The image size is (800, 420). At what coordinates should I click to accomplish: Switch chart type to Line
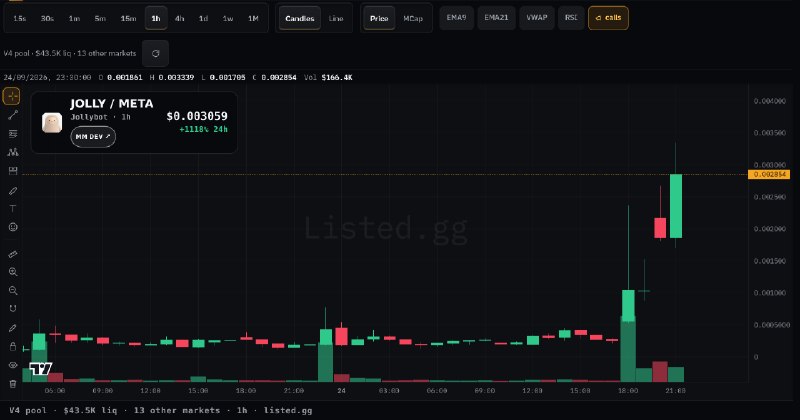click(x=336, y=18)
